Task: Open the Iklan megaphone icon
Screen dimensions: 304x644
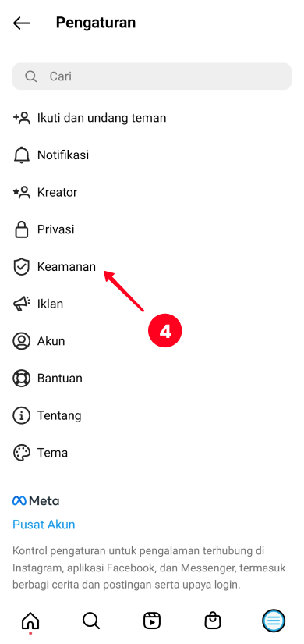Action: [21, 304]
